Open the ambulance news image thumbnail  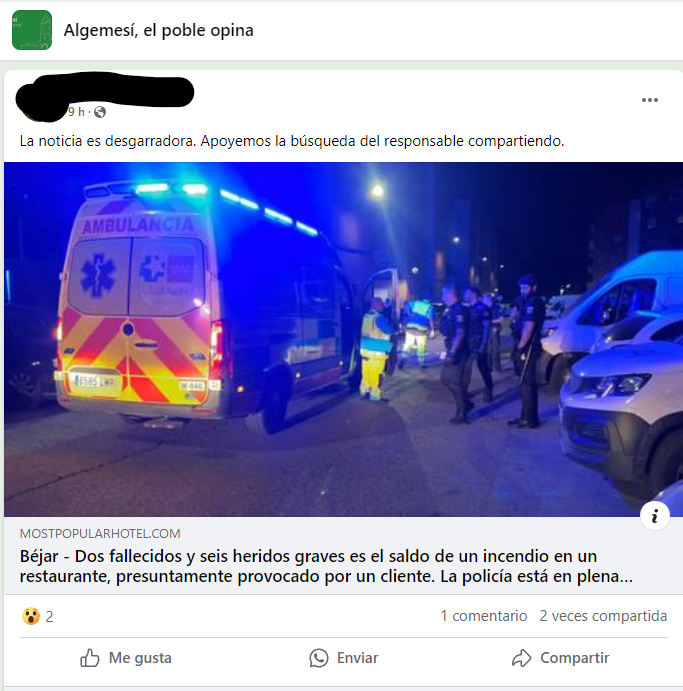(x=343, y=339)
